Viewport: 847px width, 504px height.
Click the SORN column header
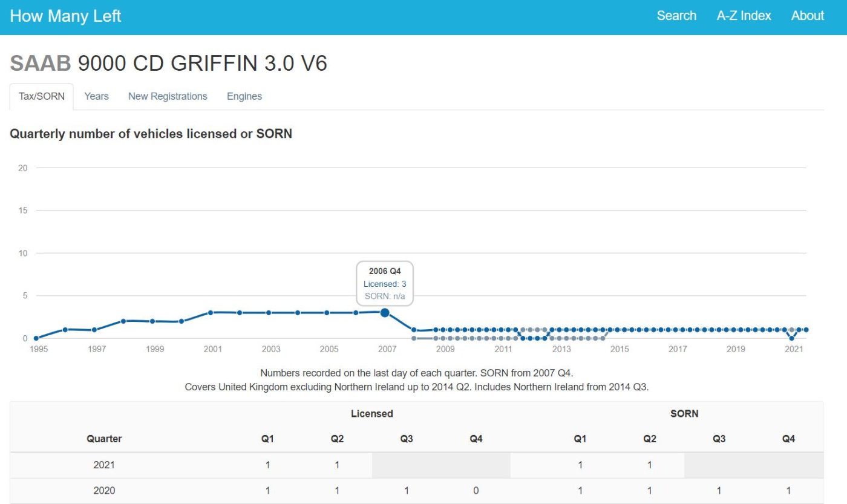pyautogui.click(x=684, y=414)
